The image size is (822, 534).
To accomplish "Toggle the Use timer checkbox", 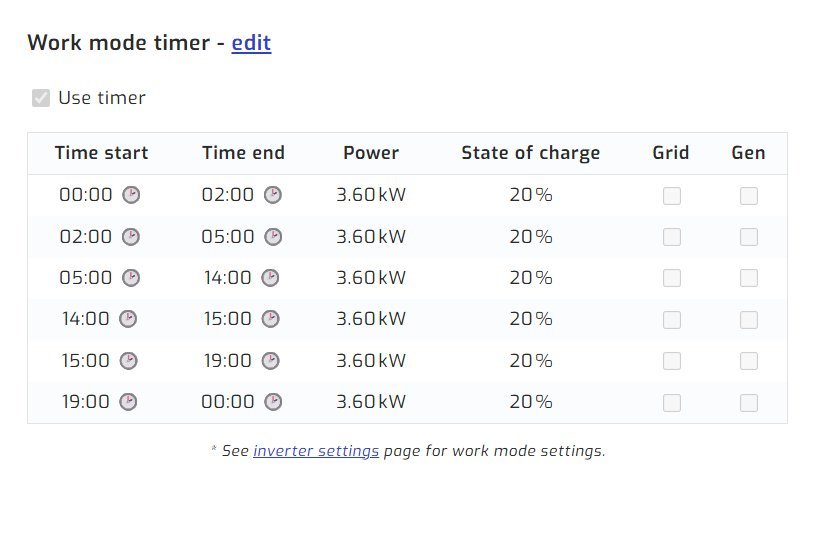I will pos(41,98).
